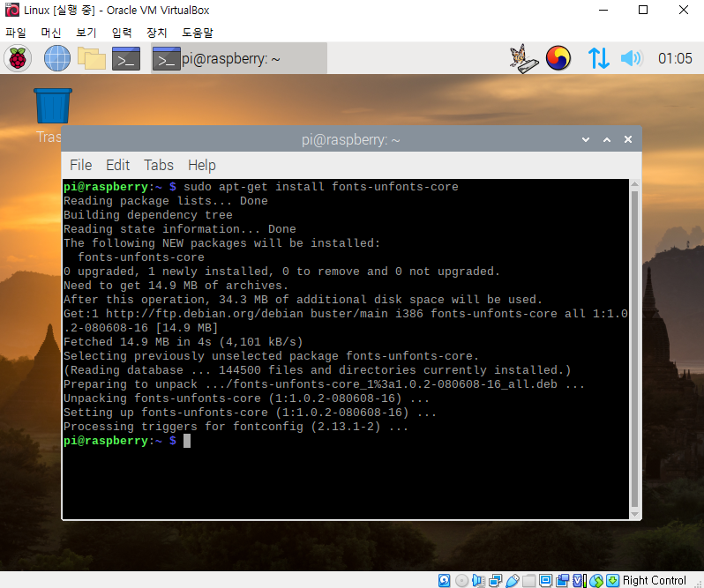Click the optical disc status icon

461,580
